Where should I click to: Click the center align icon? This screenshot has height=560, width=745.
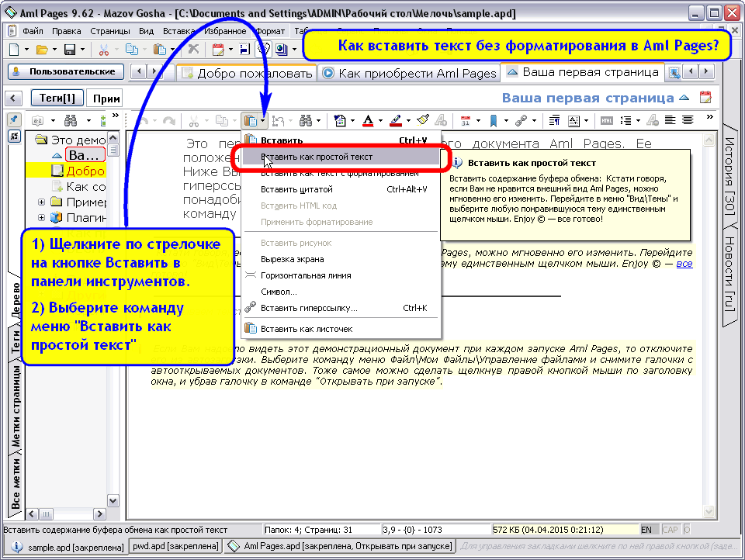click(688, 120)
